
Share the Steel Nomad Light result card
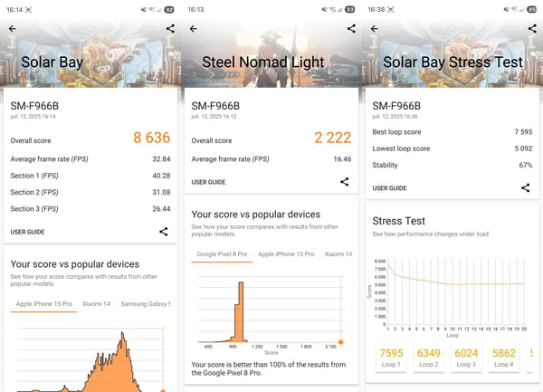pos(344,182)
